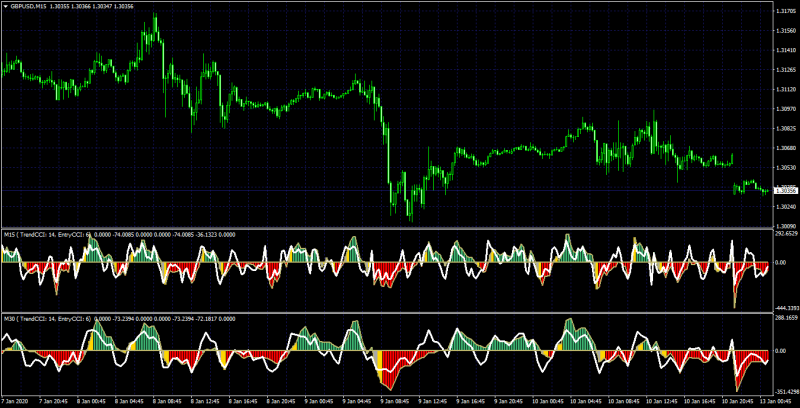Click the 8 Jan 00:45 time label
Viewport: 800px width, 408px height.
coord(92,402)
